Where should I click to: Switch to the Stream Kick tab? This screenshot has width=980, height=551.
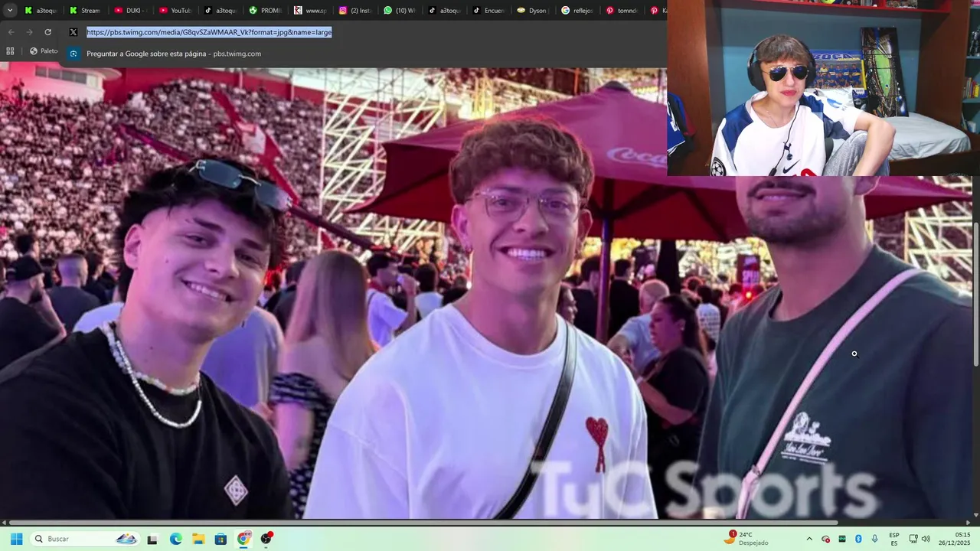pos(84,11)
